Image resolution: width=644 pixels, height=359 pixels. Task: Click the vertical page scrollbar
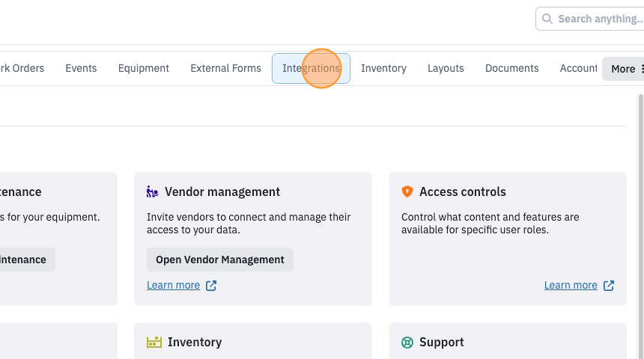coord(641,226)
